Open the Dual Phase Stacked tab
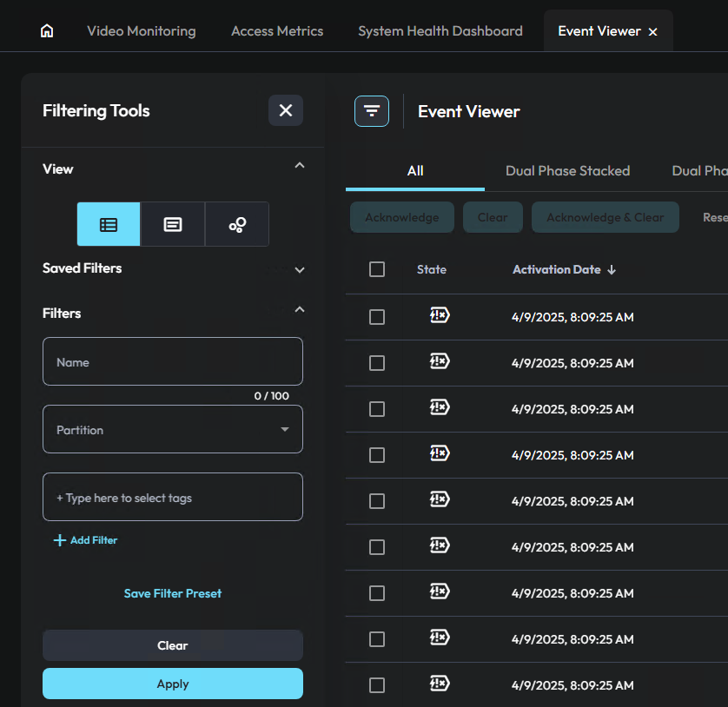Image resolution: width=728 pixels, height=707 pixels. coord(567,171)
